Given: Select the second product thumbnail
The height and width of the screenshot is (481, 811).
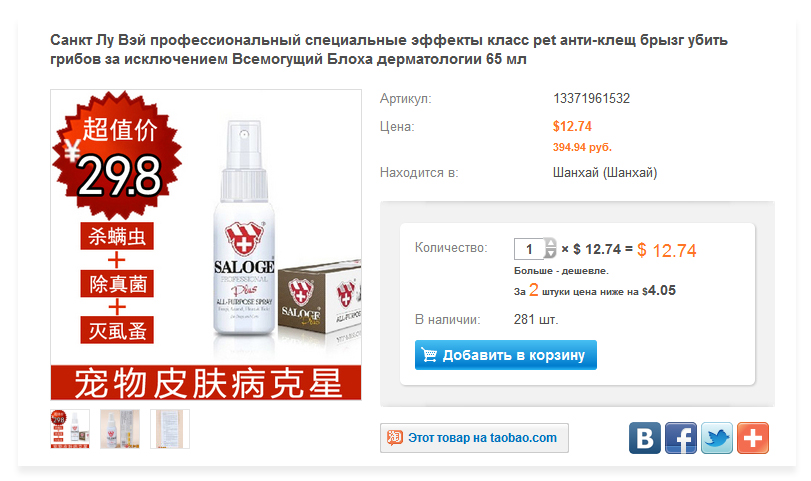Looking at the screenshot, I should pyautogui.click(x=119, y=429).
